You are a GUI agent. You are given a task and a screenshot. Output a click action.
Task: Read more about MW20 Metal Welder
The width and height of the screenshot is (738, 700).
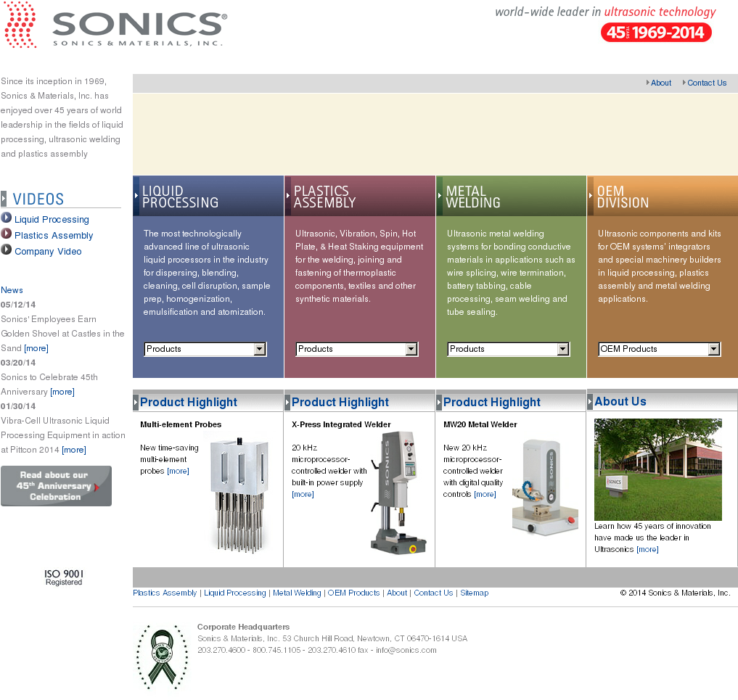tap(485, 494)
